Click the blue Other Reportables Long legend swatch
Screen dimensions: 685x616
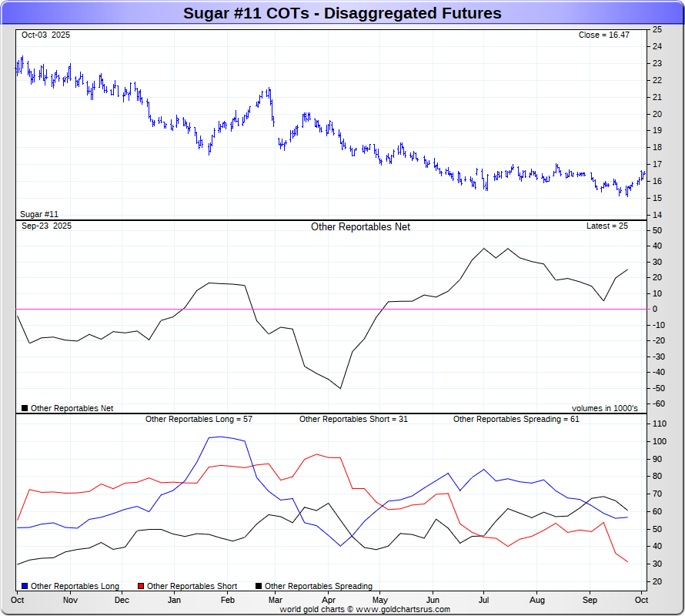[25, 586]
